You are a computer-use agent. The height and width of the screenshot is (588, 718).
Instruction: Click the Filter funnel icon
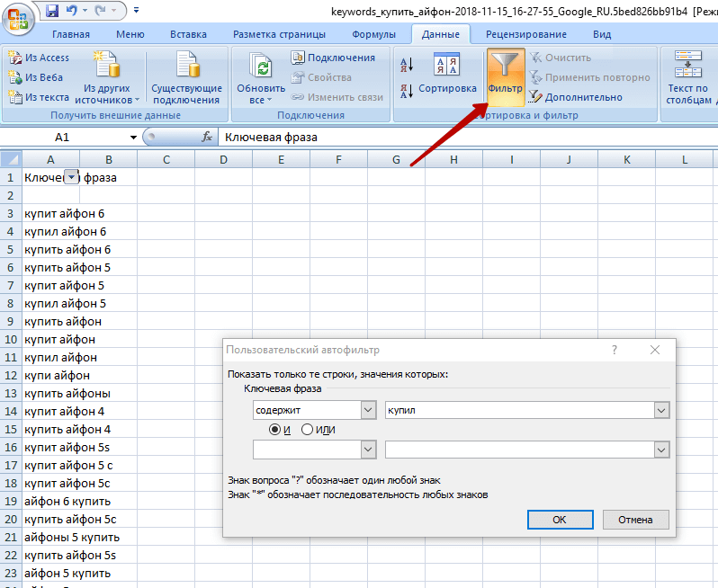pos(505,67)
